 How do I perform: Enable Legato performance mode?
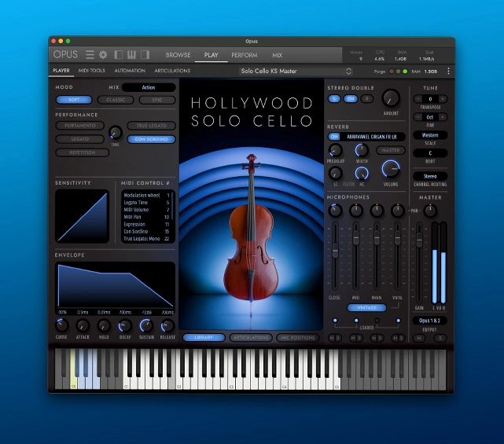click(79, 139)
